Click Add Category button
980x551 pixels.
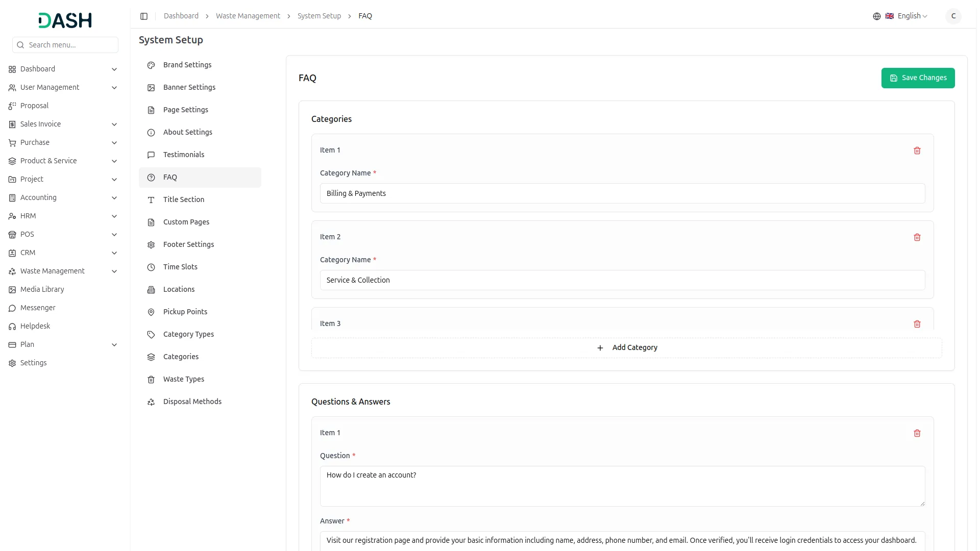tap(626, 348)
